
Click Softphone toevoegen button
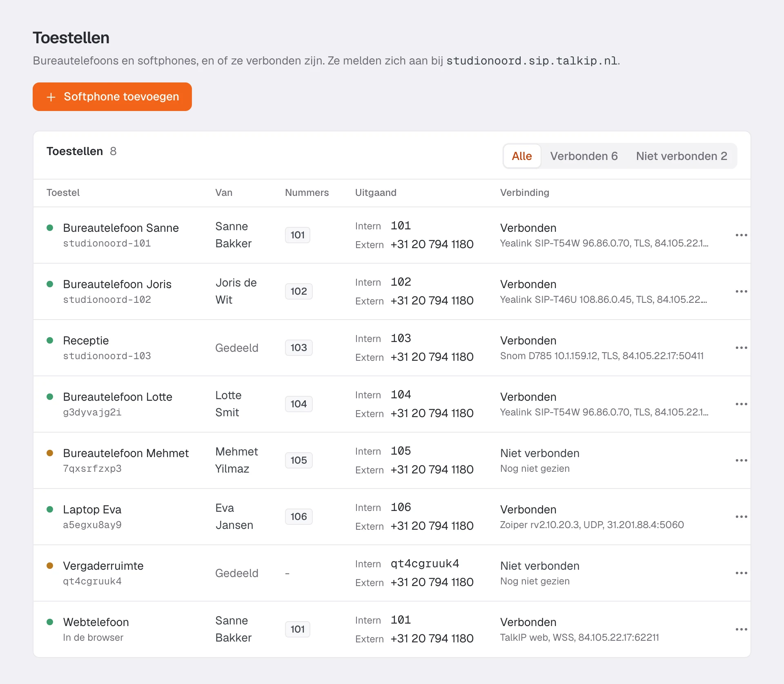tap(112, 97)
